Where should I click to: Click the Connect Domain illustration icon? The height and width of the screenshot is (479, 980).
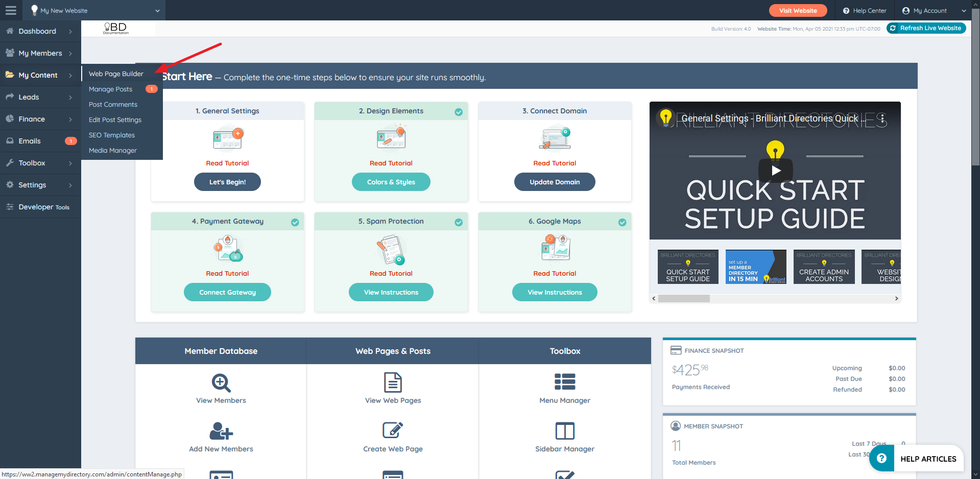[x=555, y=138]
